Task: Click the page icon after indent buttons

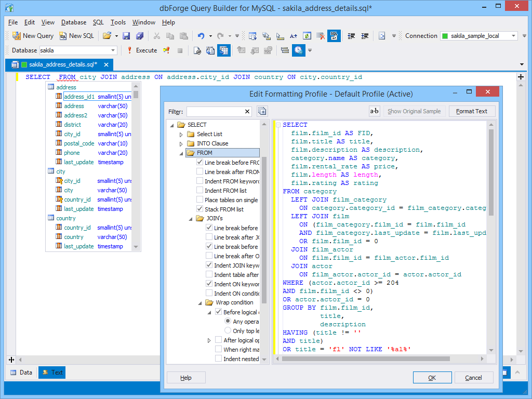Action: [x=382, y=36]
